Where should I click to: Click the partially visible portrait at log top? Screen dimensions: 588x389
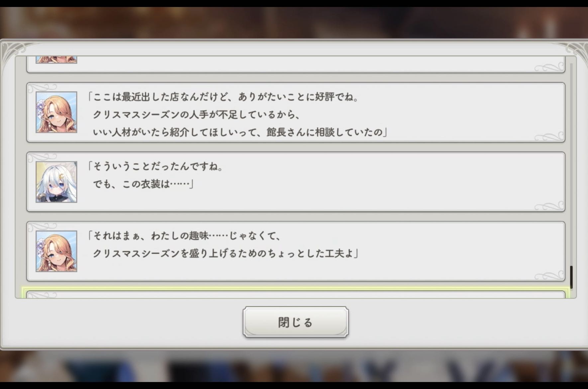pyautogui.click(x=56, y=60)
